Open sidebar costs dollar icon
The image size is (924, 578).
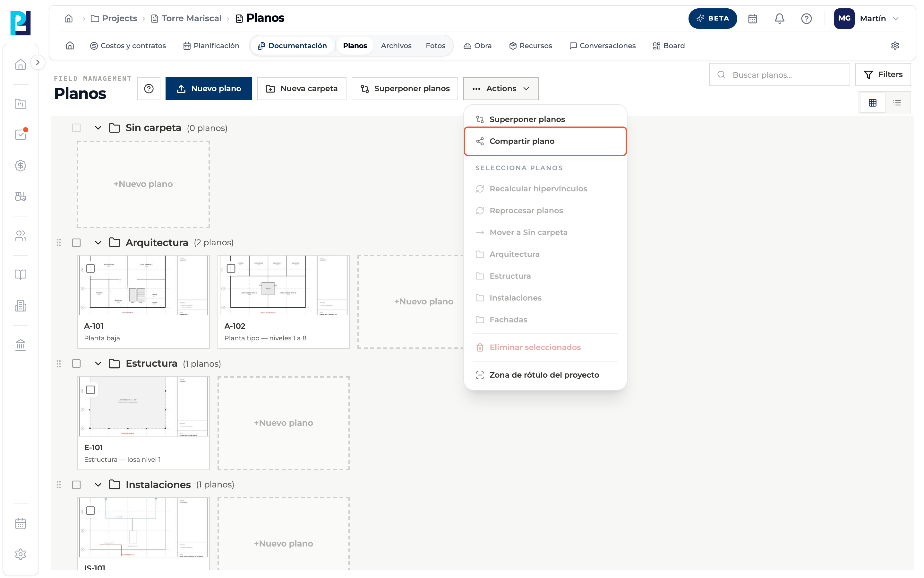(20, 165)
